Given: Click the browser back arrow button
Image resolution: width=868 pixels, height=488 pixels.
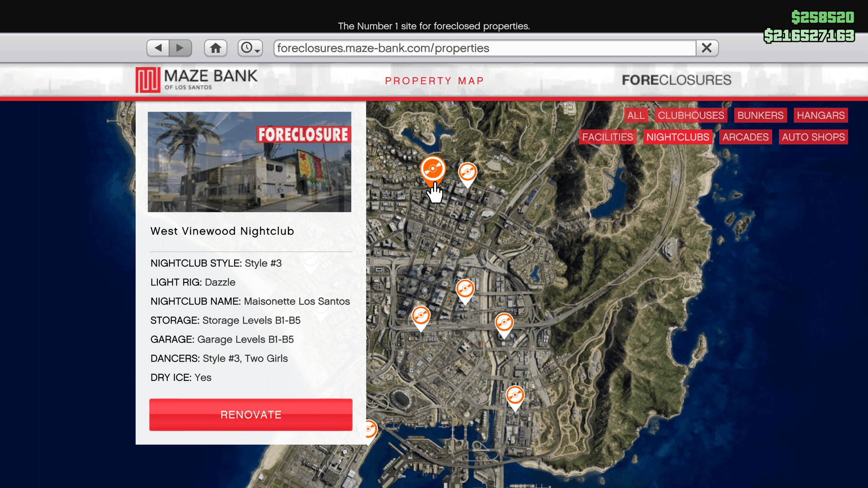Looking at the screenshot, I should pyautogui.click(x=158, y=48).
